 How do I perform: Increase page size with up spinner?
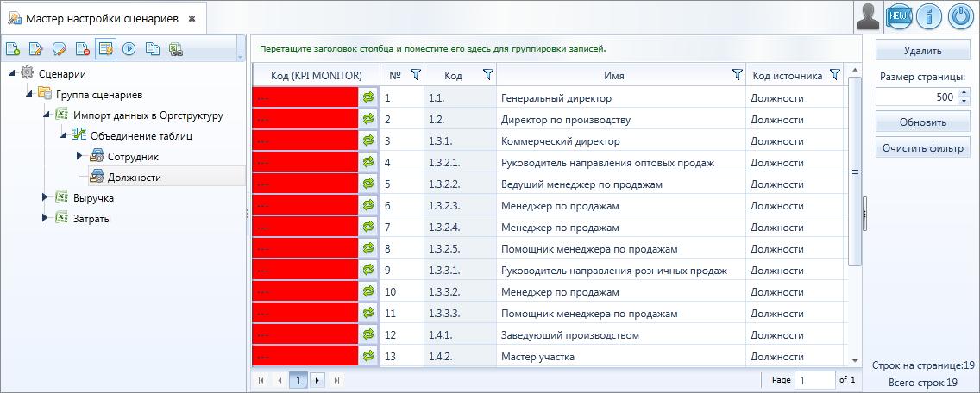964,92
